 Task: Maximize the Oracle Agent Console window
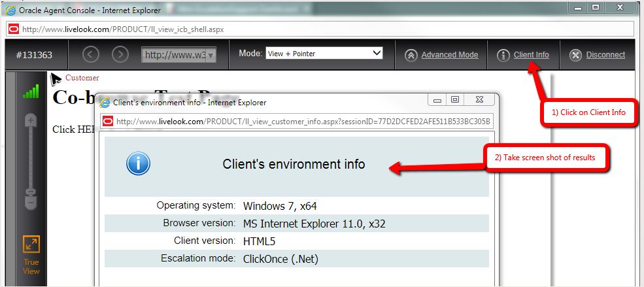click(x=596, y=7)
